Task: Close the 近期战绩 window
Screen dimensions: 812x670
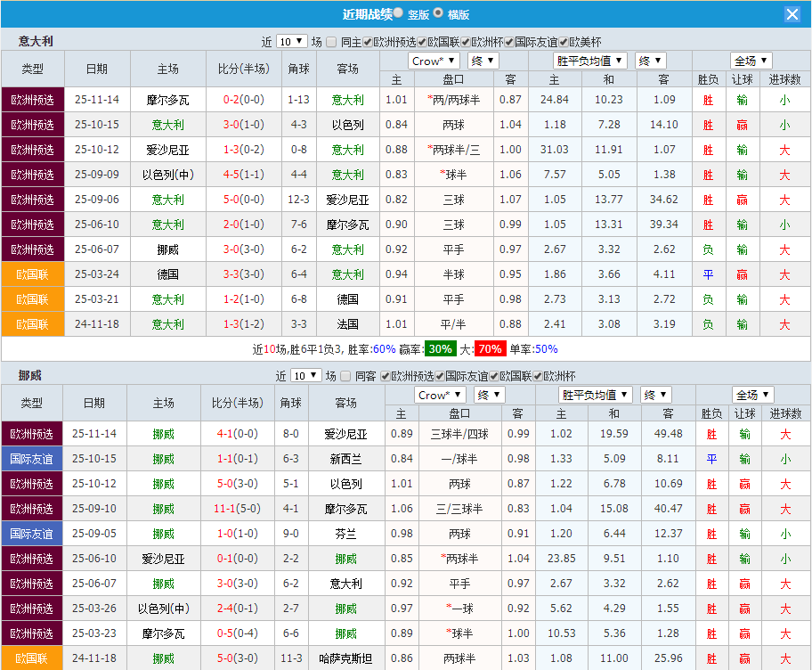Action: click(x=792, y=12)
